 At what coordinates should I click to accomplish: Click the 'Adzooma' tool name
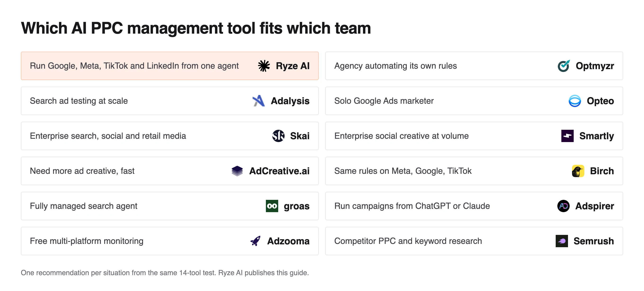(x=288, y=241)
